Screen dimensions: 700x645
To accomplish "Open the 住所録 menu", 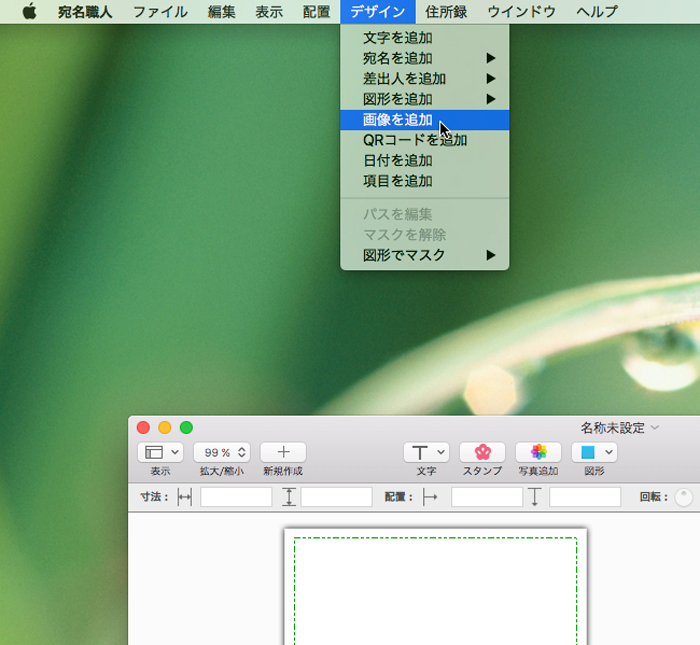I will [x=445, y=12].
